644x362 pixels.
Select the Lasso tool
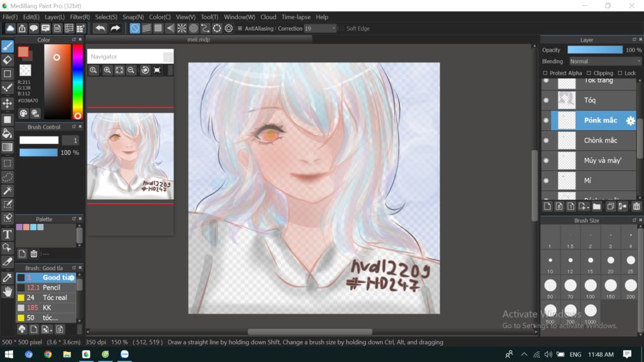point(8,177)
